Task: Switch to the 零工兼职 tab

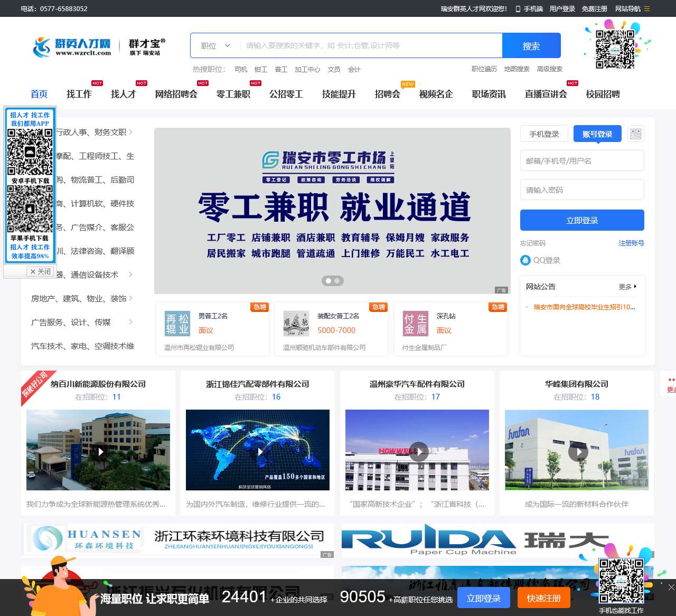Action: 233,94
